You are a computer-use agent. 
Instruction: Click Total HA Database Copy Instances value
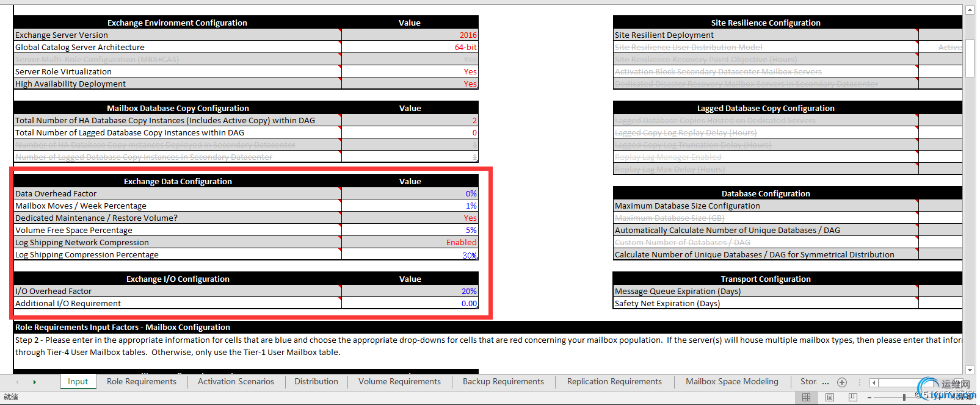click(x=410, y=120)
